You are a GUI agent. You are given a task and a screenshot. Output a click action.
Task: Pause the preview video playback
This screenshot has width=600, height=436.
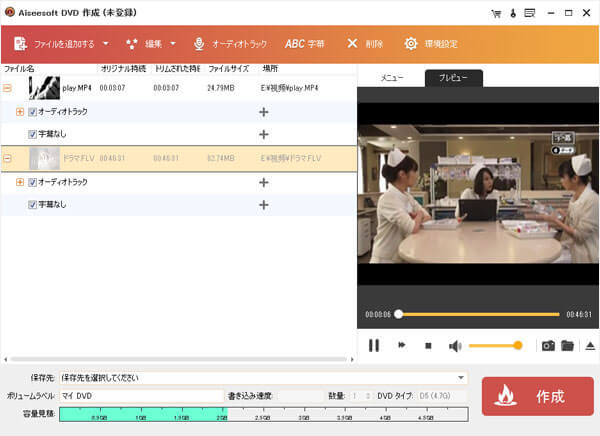point(374,346)
